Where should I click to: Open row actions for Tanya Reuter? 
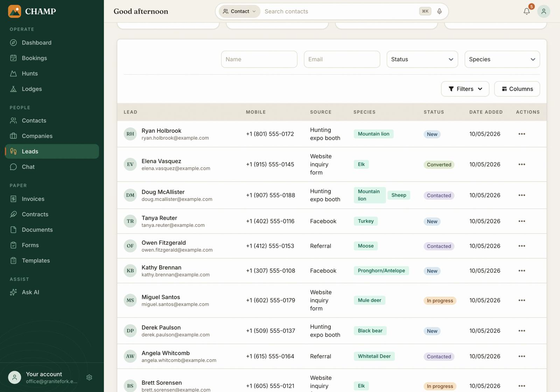[x=521, y=221]
